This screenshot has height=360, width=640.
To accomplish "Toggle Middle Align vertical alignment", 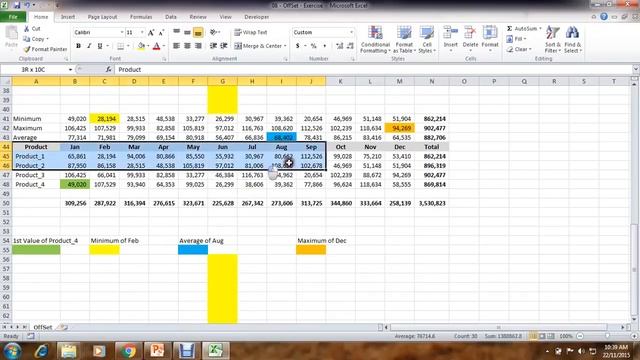I will 187,32.
